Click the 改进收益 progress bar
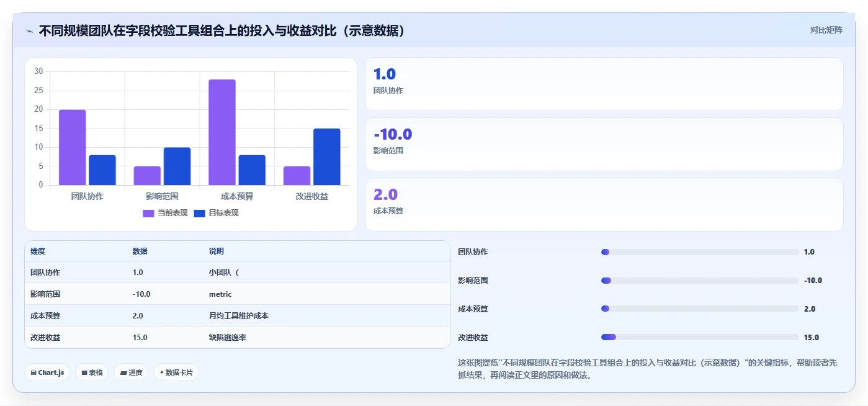Image resolution: width=868 pixels, height=406 pixels. coord(700,337)
